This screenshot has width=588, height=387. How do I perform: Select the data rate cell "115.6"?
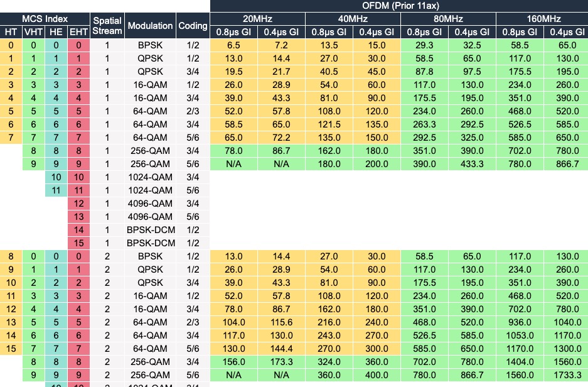[x=281, y=322]
